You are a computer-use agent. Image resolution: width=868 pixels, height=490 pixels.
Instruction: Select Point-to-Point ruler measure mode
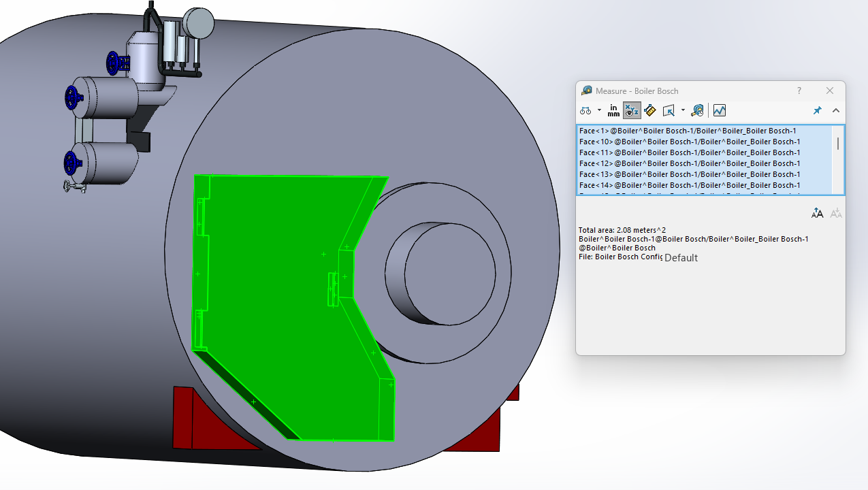(649, 110)
